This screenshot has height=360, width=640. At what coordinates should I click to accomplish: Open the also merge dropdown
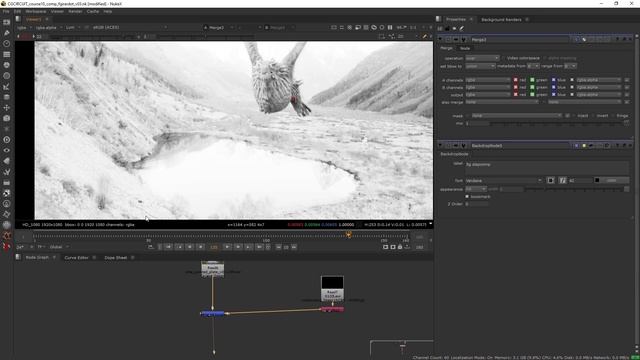point(502,102)
